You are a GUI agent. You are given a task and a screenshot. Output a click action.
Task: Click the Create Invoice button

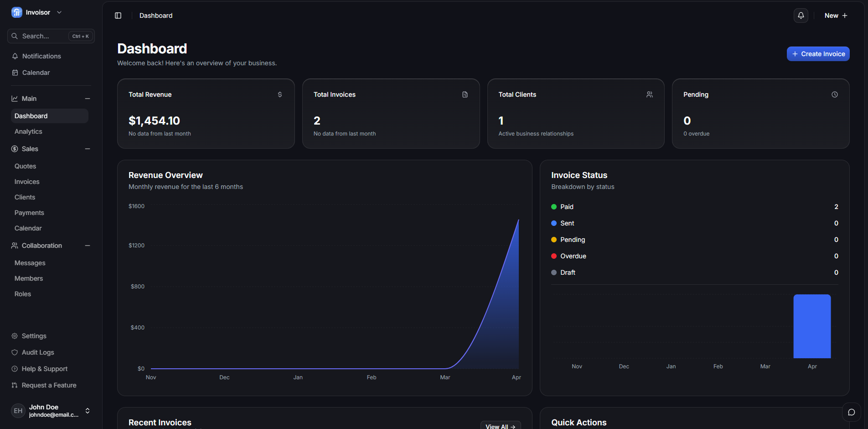coord(818,54)
